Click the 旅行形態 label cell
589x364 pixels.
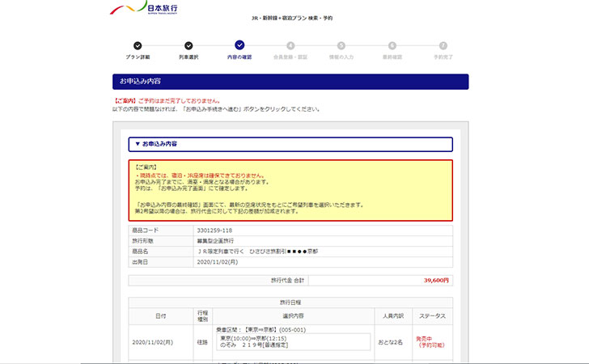[x=161, y=241]
